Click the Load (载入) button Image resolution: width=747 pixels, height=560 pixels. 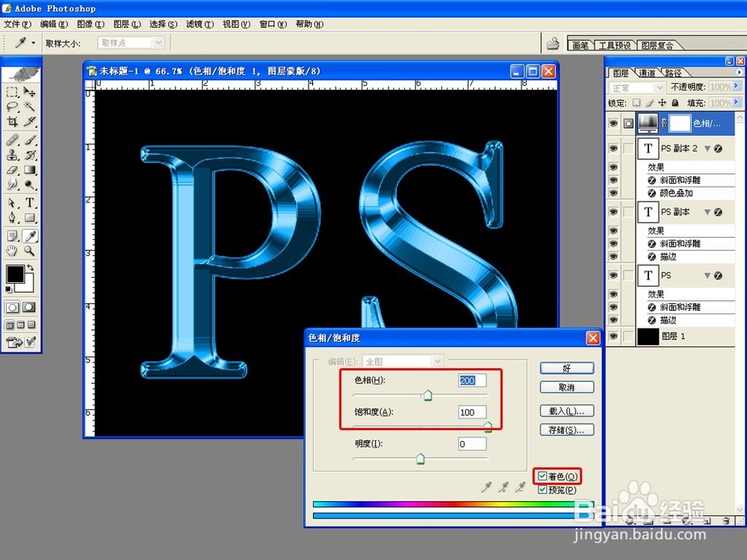pos(566,411)
